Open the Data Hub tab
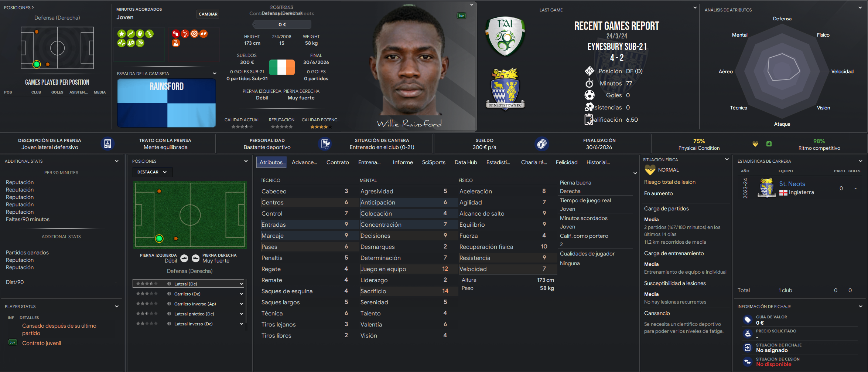 [466, 162]
